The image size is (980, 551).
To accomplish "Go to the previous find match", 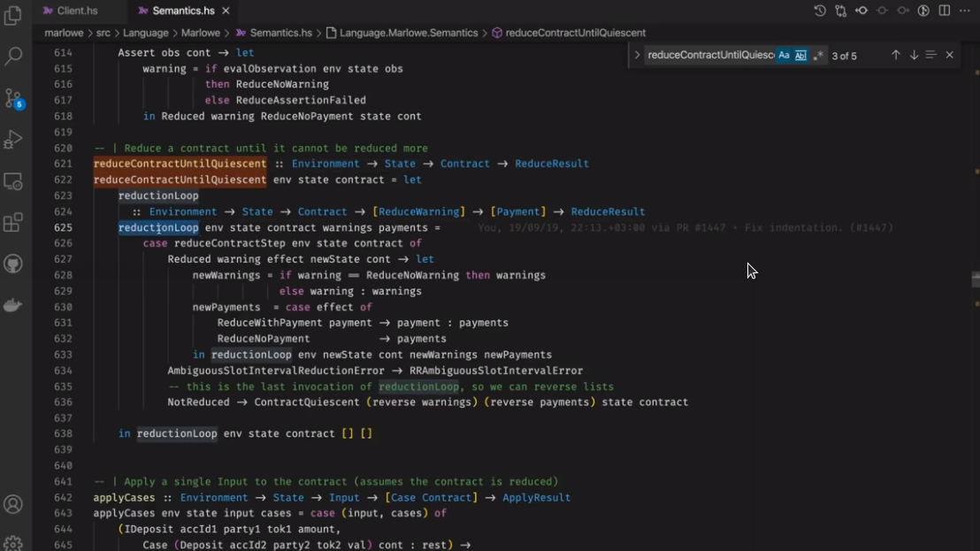I will tap(895, 55).
